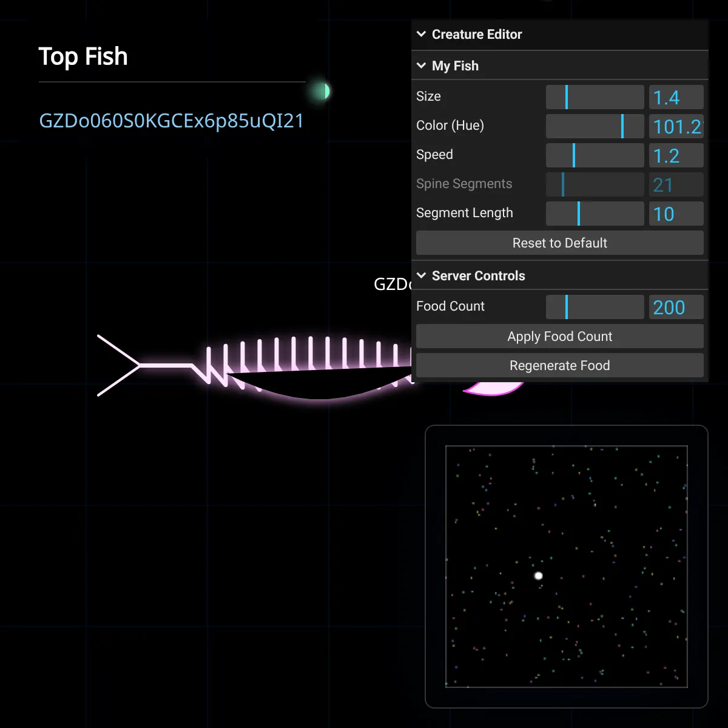Screen dimensions: 728x728
Task: Click the Food Count slider
Action: [x=595, y=307]
